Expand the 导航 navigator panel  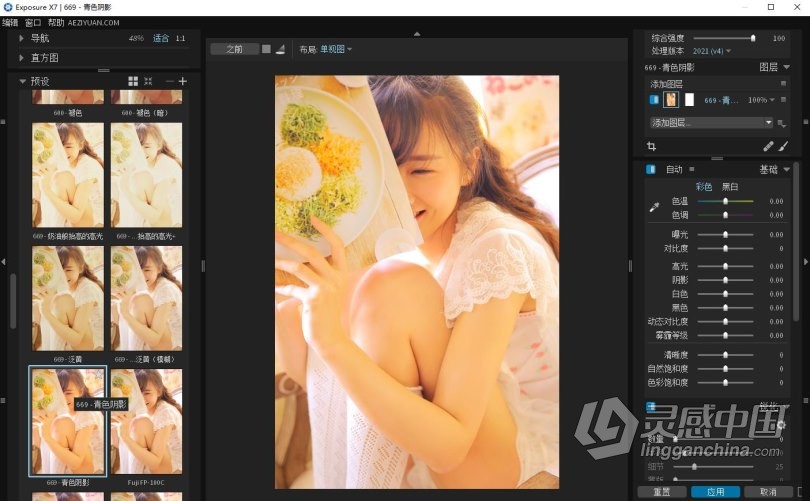[21, 38]
